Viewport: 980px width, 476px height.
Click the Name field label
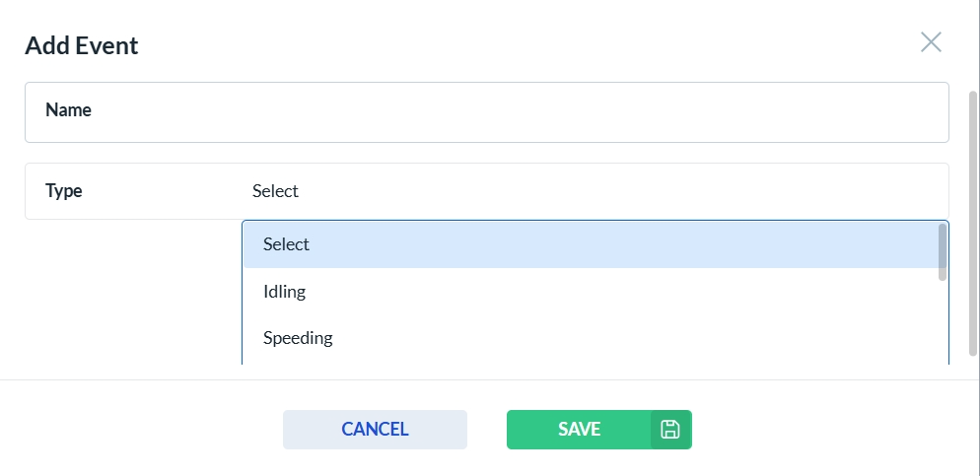68,110
